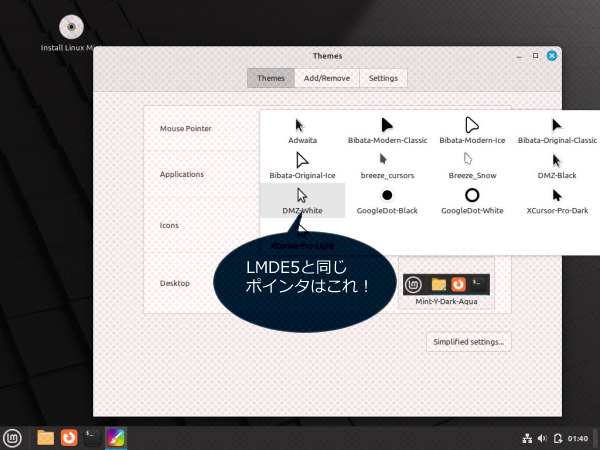Select the Adwaita mouse pointer
This screenshot has width=600, height=450.
pos(302,130)
